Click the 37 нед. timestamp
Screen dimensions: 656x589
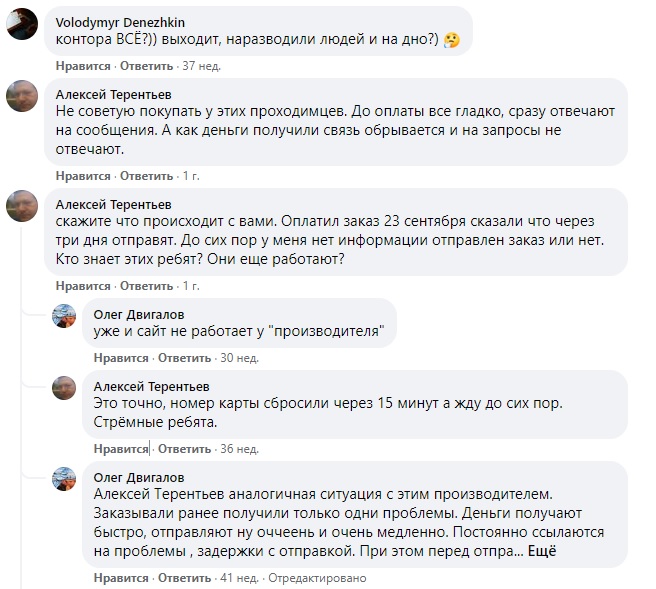198,66
